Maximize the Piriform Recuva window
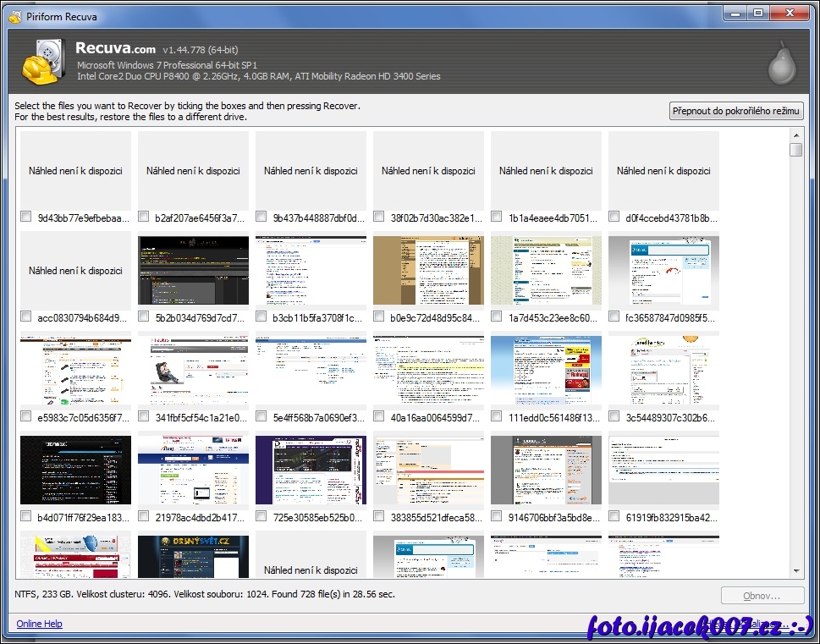Viewport: 820px width, 644px height. click(x=757, y=14)
